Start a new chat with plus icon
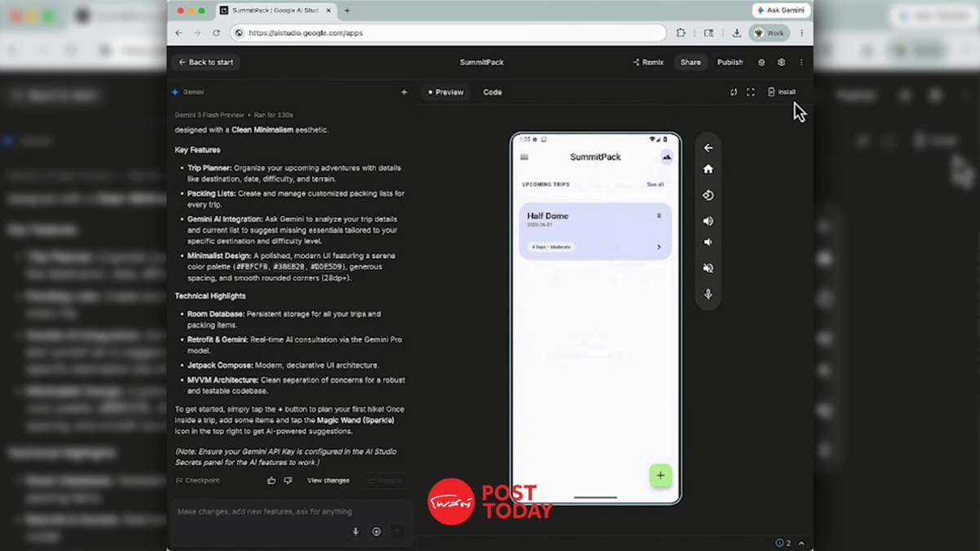Screen dimensions: 980x551 click(403, 92)
